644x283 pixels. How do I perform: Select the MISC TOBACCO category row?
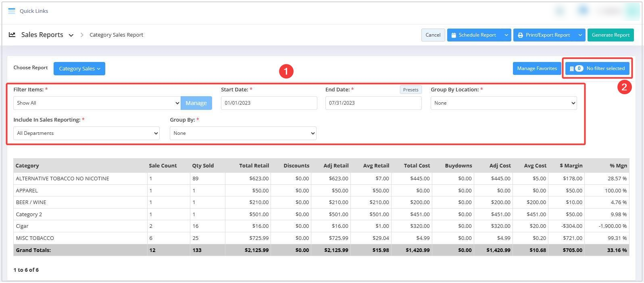[321, 238]
